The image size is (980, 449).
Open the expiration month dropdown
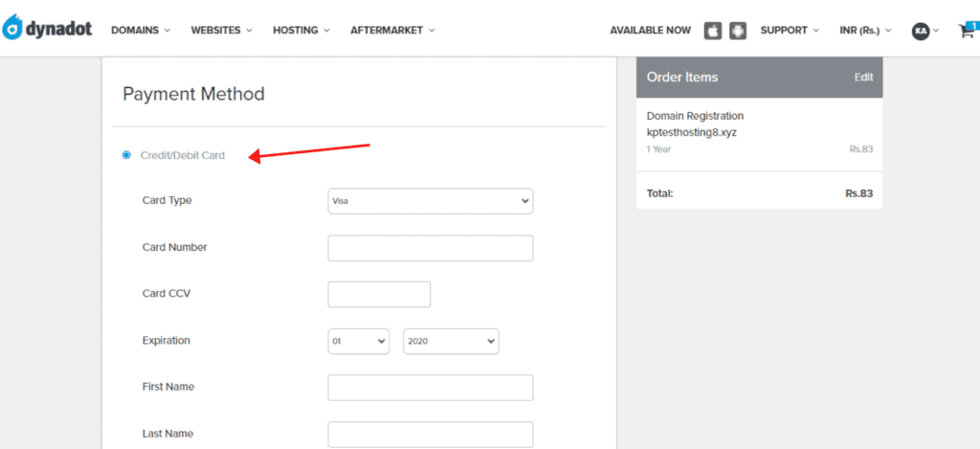coord(358,342)
